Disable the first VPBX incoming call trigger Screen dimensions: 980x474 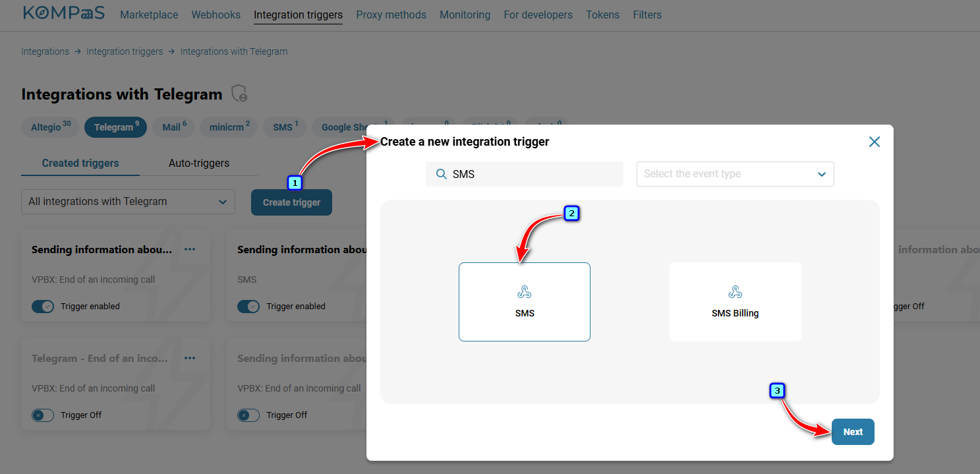pos(43,306)
